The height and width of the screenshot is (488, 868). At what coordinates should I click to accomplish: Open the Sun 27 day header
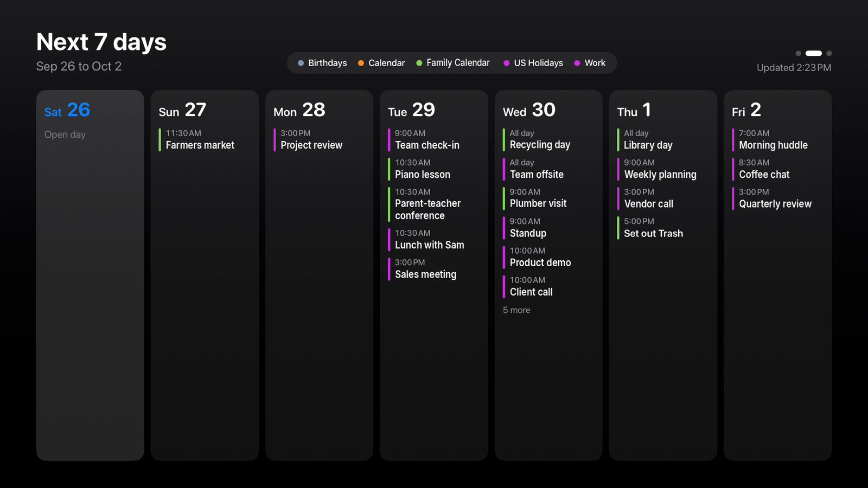(182, 110)
